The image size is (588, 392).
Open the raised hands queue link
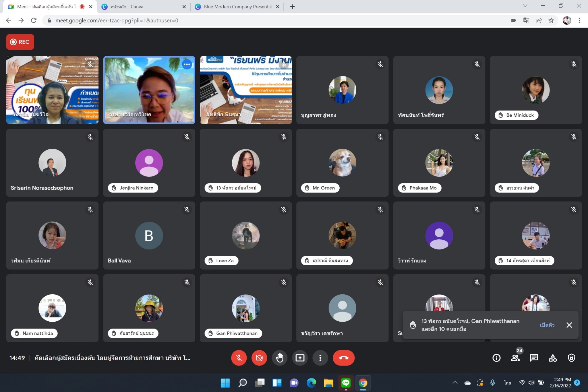[x=547, y=325]
